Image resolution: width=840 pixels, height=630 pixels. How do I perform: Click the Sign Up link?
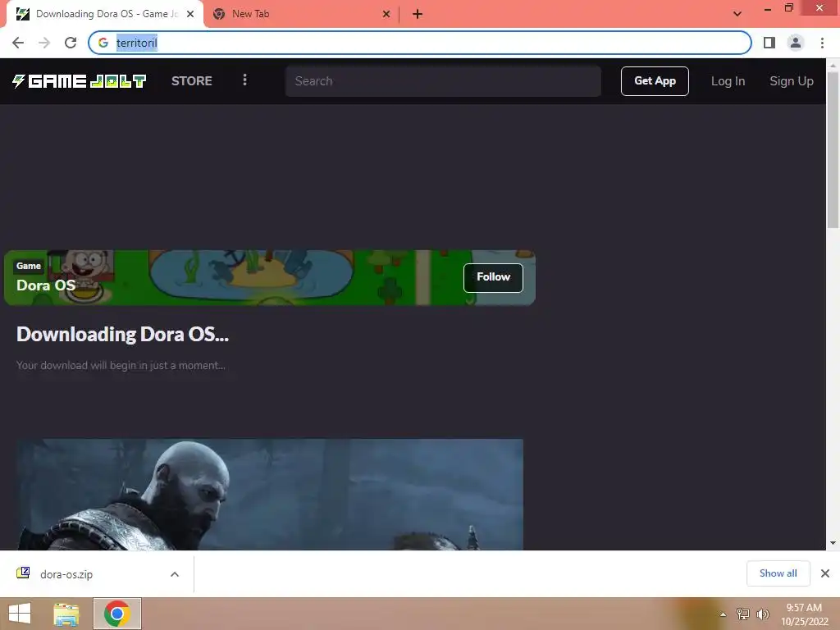792,81
